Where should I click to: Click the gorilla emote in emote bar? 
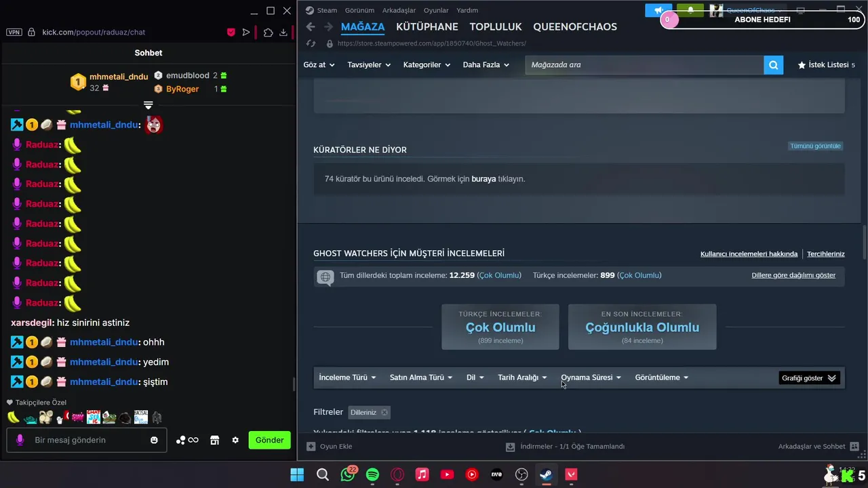pos(157,418)
